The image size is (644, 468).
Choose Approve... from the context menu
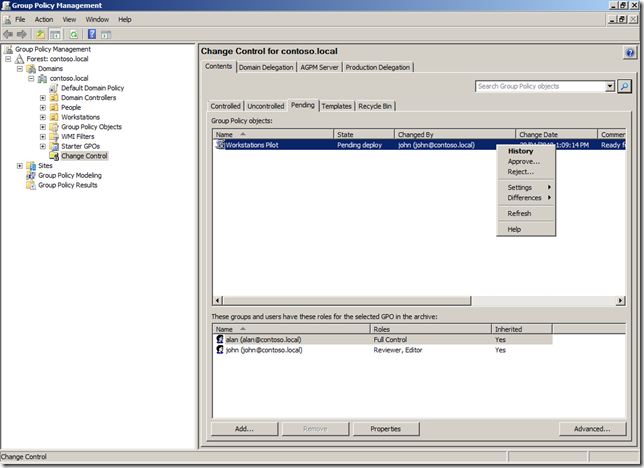point(523,161)
